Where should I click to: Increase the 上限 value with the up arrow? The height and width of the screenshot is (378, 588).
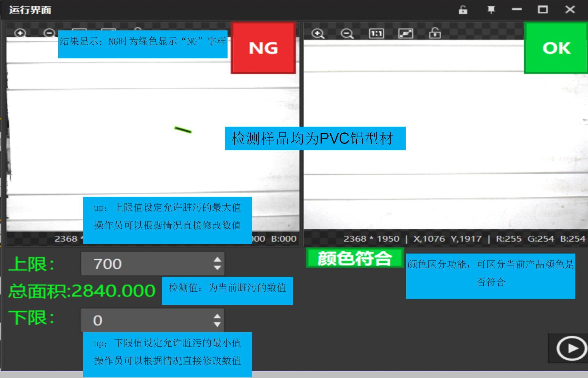coord(217,258)
